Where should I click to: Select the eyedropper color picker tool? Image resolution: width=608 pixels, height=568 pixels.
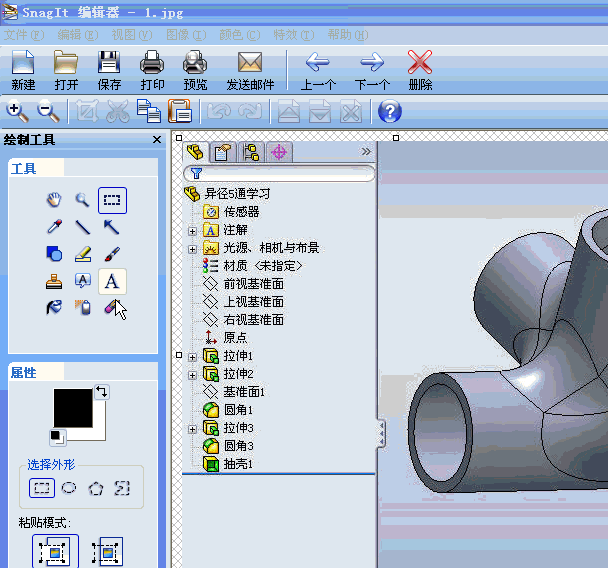click(54, 227)
